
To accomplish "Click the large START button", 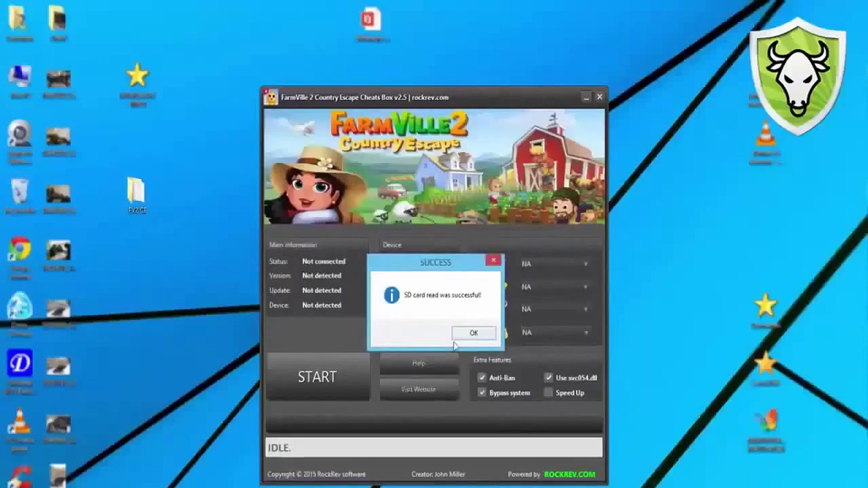I will tap(317, 376).
